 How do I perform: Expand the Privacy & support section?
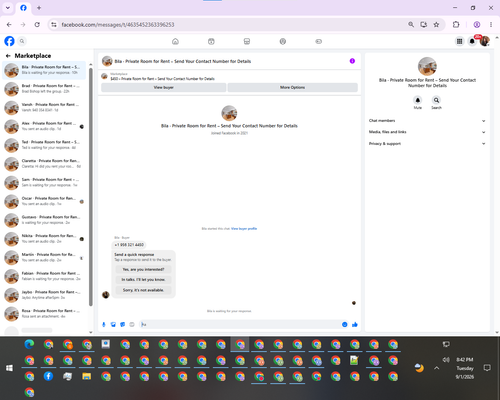[427, 144]
